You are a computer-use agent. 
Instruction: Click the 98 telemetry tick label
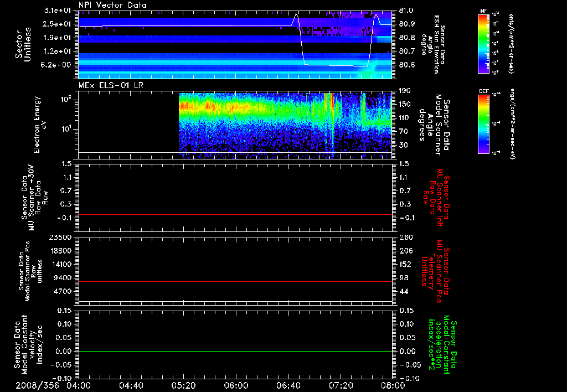click(403, 278)
